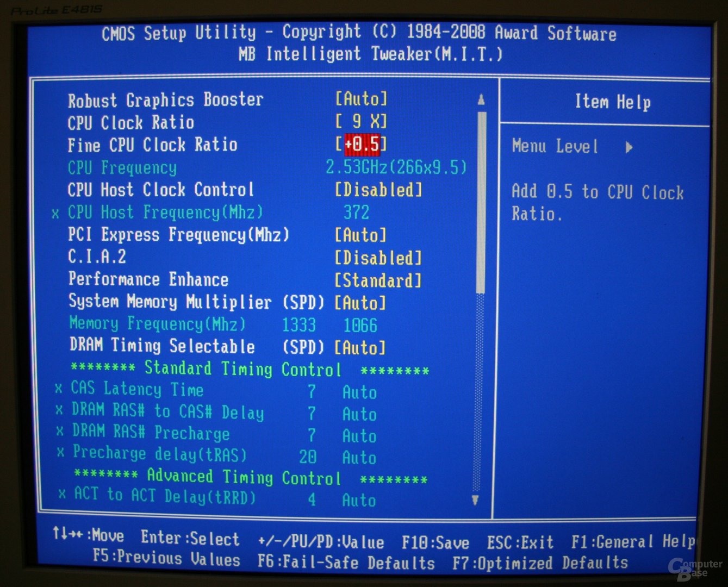The height and width of the screenshot is (587, 728).
Task: Click DRAM RAS# to CAS# Delay Auto value
Action: click(359, 415)
